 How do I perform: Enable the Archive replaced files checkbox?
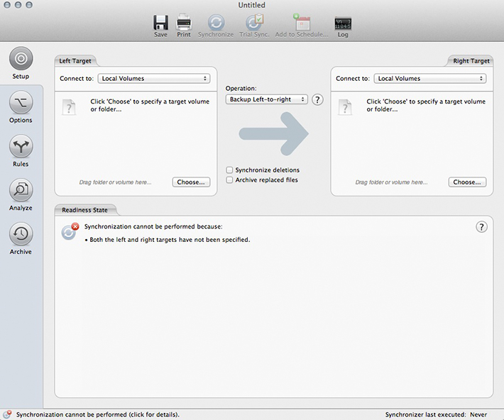(x=229, y=180)
